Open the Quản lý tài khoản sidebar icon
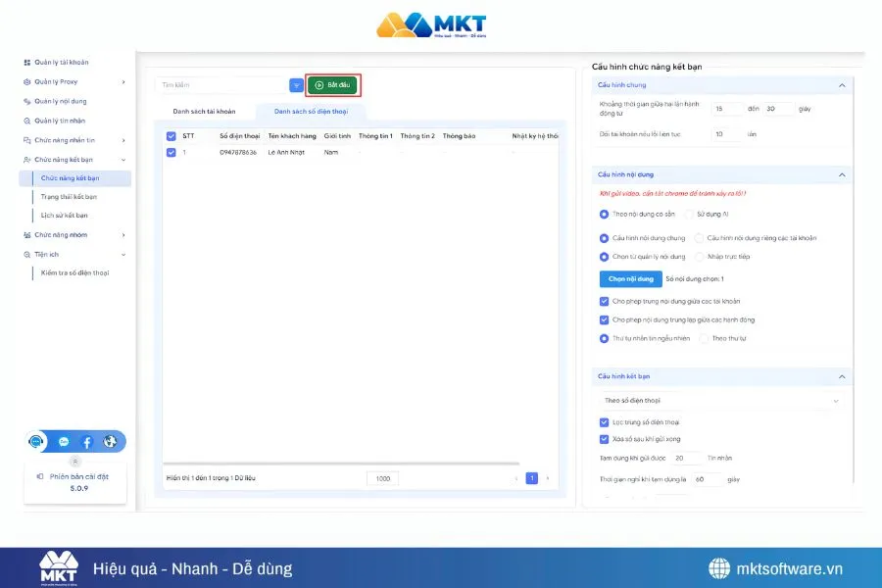 (x=26, y=62)
